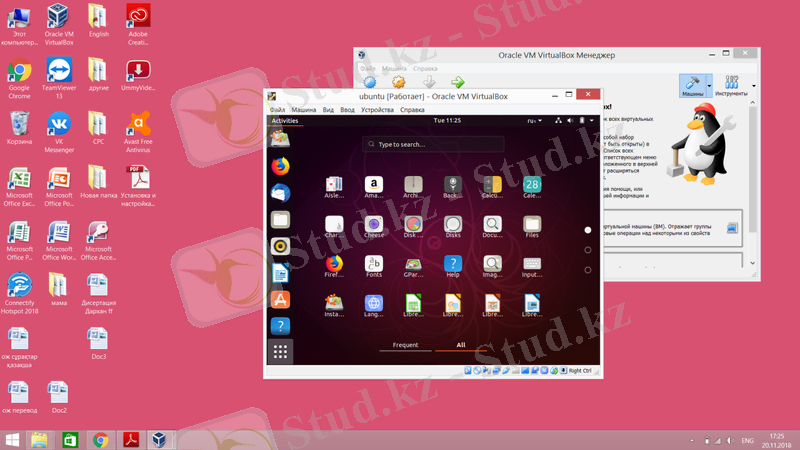800x450 pixels.
Task: Open the Calculator app
Action: (492, 184)
